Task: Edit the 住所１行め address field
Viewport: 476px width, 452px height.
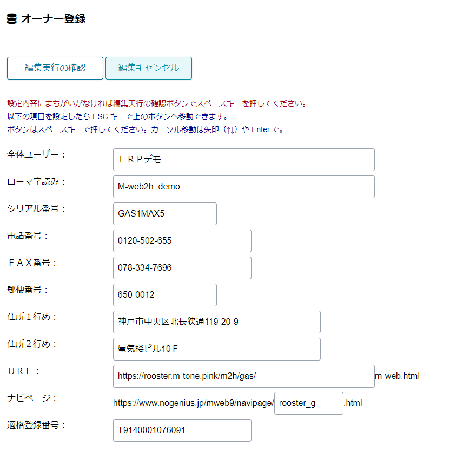Action: (x=216, y=322)
